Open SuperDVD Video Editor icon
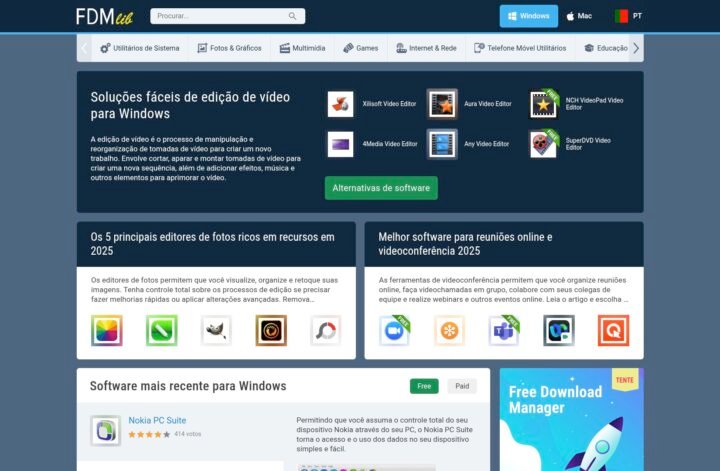The width and height of the screenshot is (720, 471). (544, 144)
